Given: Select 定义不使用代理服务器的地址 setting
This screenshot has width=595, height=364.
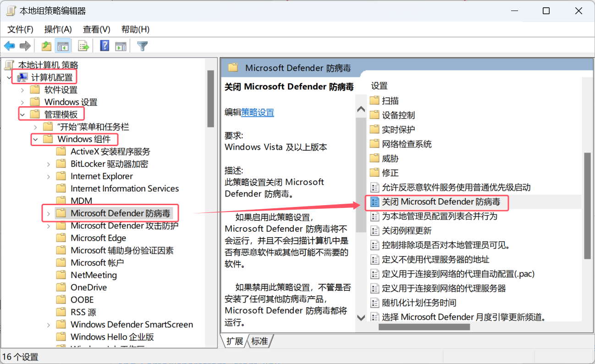Looking at the screenshot, I should coord(435,260).
